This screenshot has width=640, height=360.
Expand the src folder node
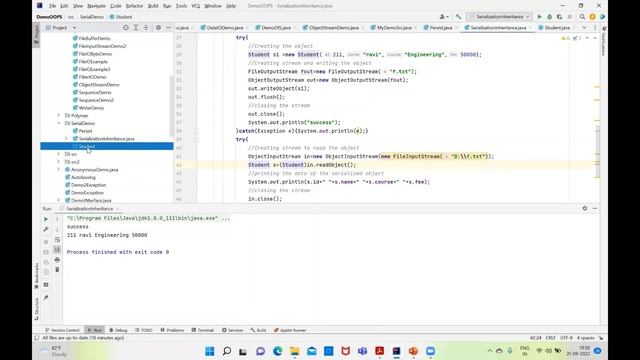pyautogui.click(x=59, y=154)
